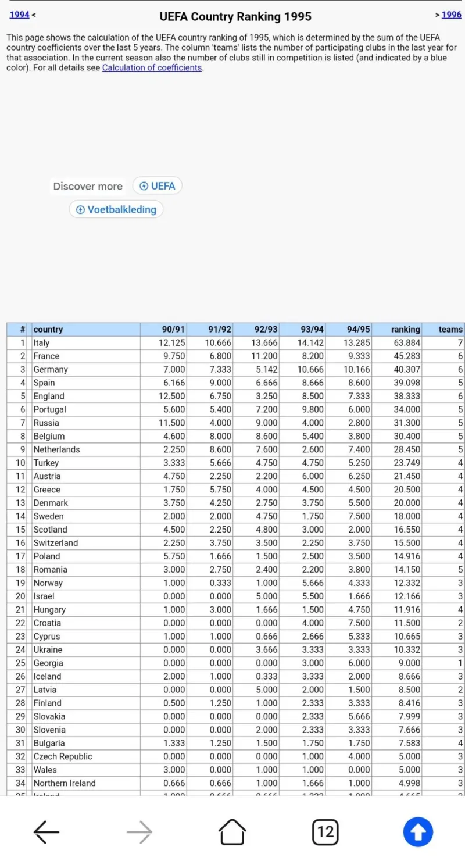465x868 pixels.
Task: Click the 92/93 column header
Action: pyautogui.click(x=266, y=329)
